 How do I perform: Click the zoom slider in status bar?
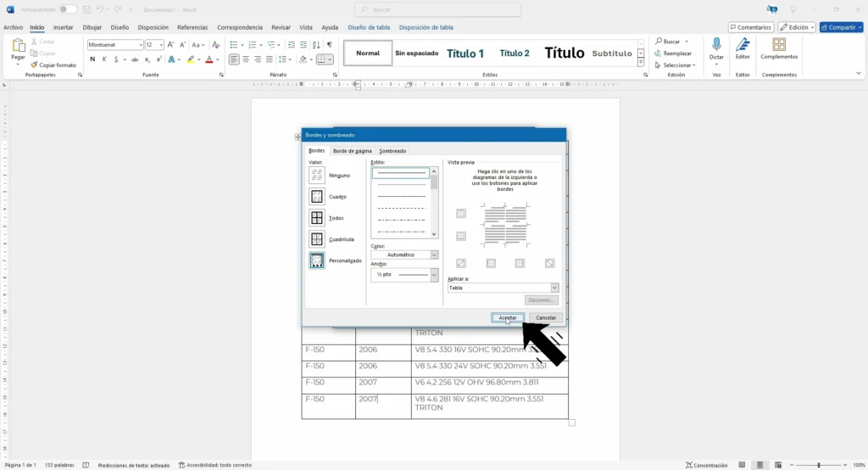[x=819, y=465]
